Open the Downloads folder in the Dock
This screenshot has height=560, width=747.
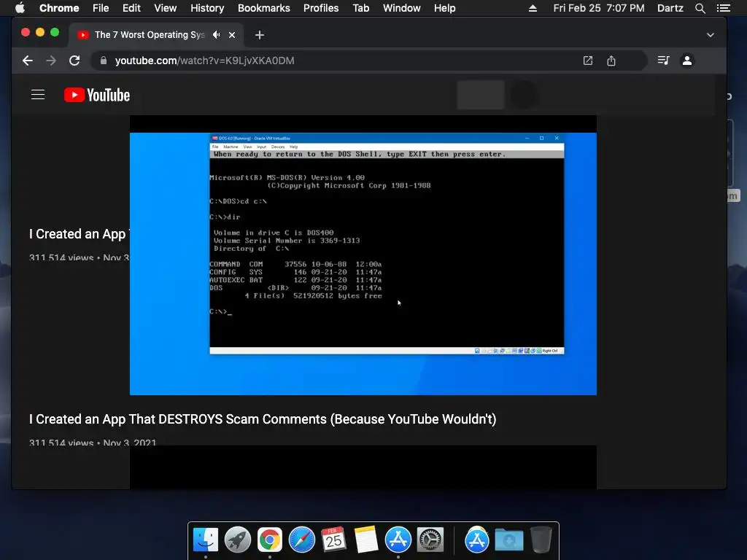508,540
